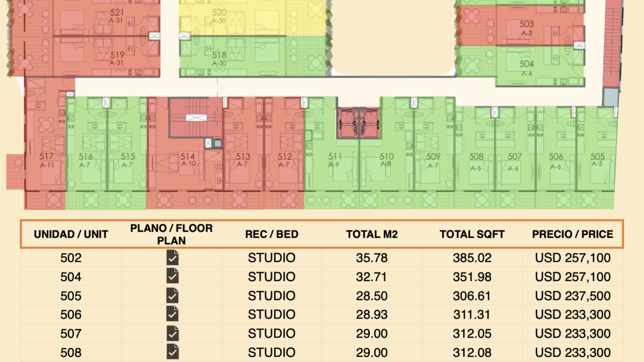Click unit number 506 in the table
Screen dimensions: 644x362
pyautogui.click(x=71, y=315)
